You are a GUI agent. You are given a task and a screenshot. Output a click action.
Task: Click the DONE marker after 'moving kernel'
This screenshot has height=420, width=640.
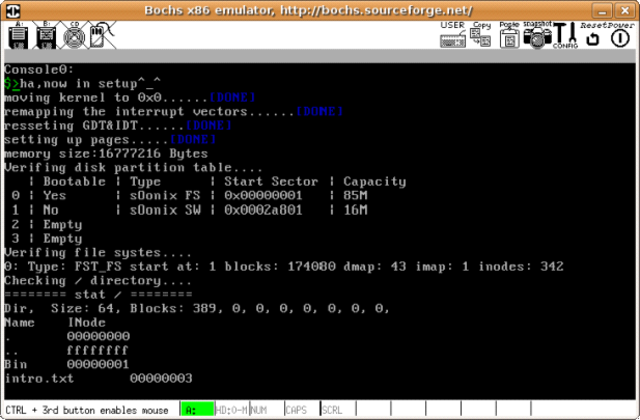point(232,97)
